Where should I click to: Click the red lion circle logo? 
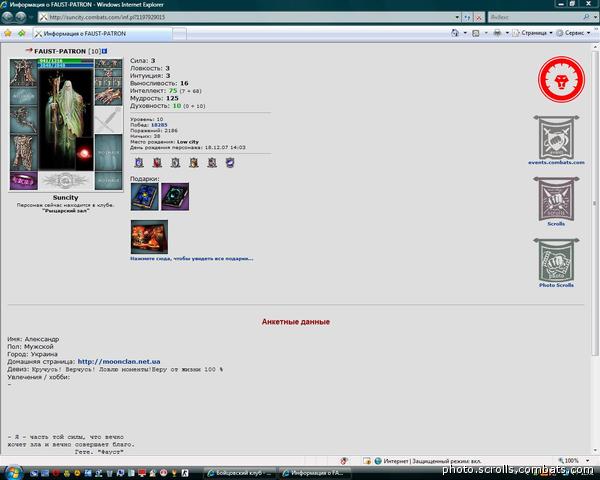pos(561,79)
